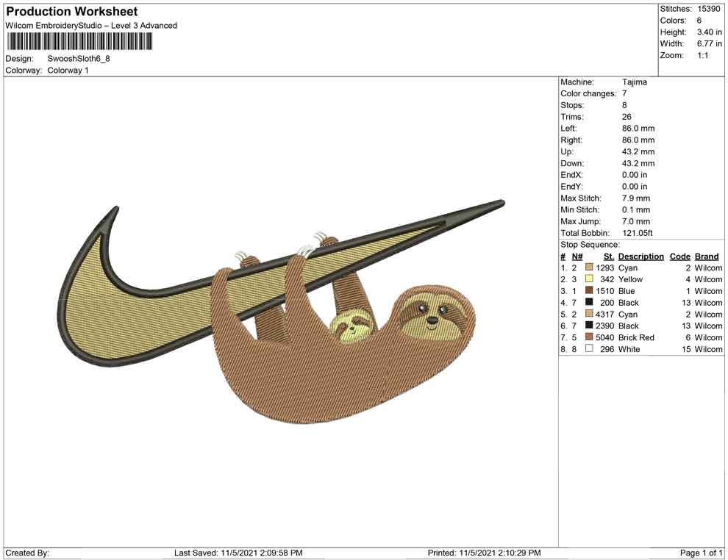The width and height of the screenshot is (728, 560).
Task: Click the 'Blue' description text
Action: [627, 291]
